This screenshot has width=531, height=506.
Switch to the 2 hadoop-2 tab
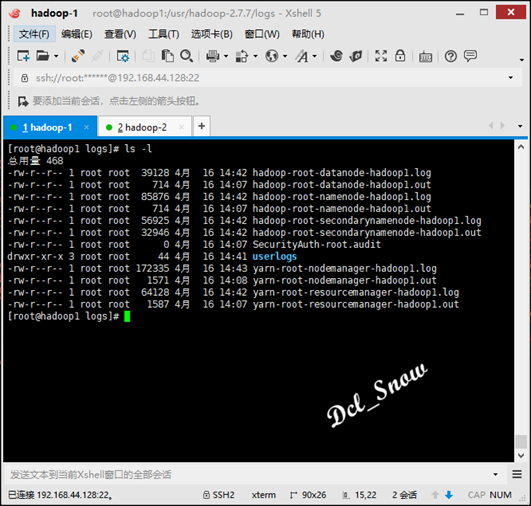(145, 127)
